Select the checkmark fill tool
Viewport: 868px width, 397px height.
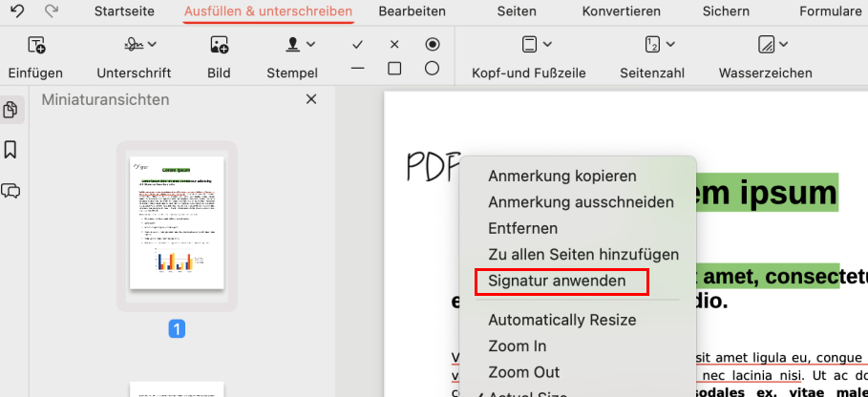[357, 45]
